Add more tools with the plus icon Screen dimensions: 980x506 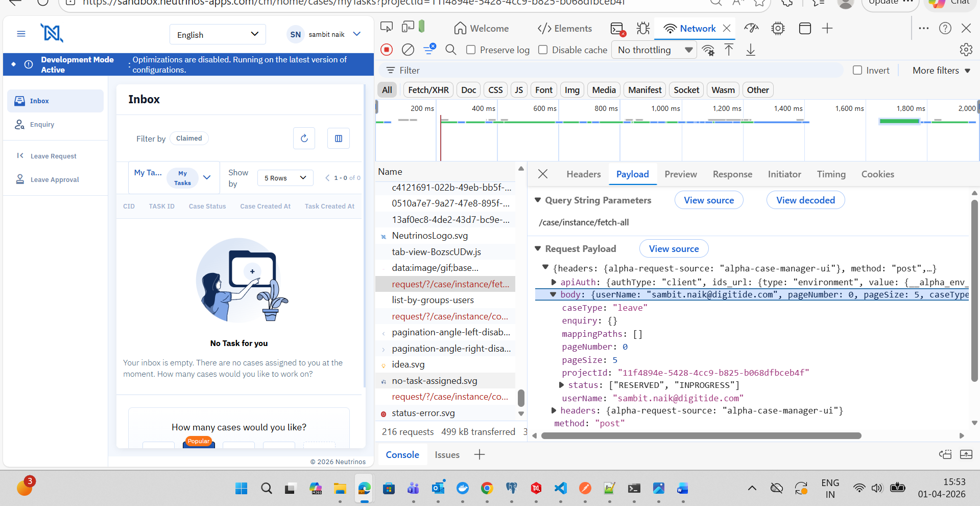pyautogui.click(x=827, y=28)
